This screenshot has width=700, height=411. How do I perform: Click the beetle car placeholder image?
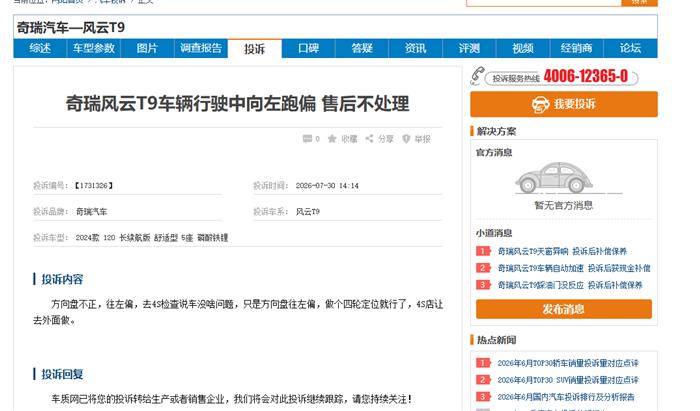[x=554, y=178]
